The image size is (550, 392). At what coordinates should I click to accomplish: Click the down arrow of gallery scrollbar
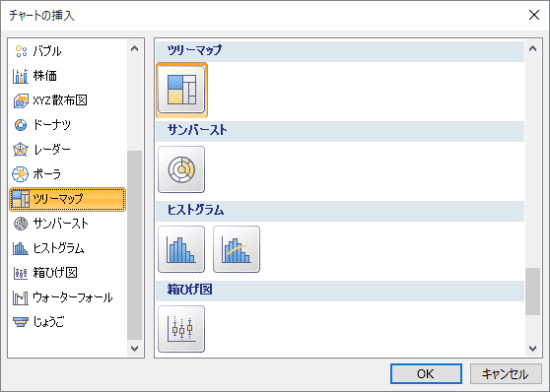(532, 349)
